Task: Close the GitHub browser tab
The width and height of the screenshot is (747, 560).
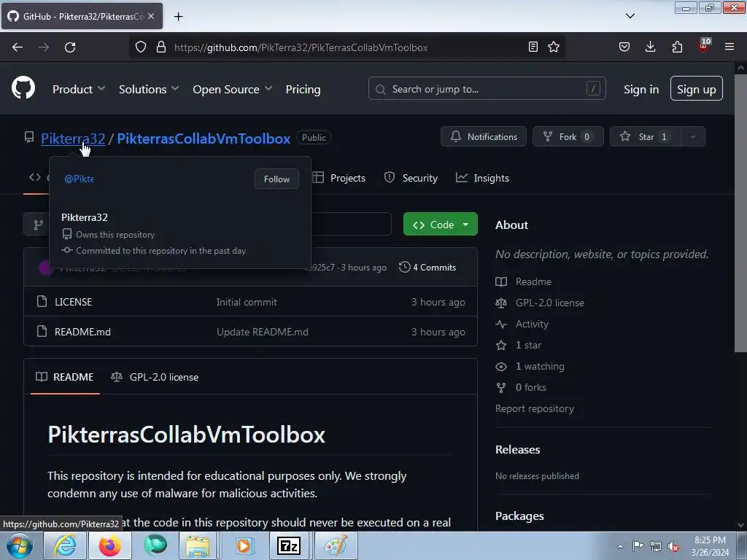Action: [151, 16]
